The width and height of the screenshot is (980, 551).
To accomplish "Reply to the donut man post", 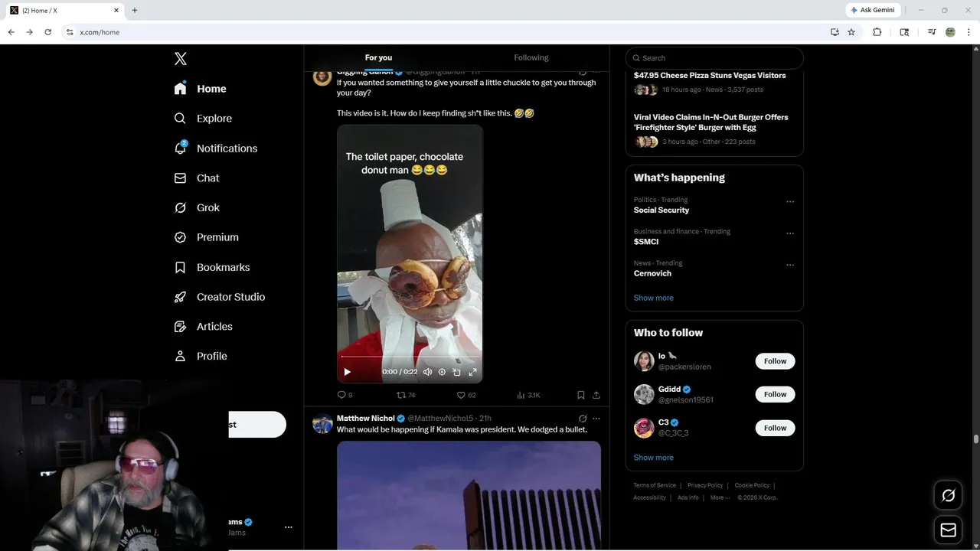I will [x=345, y=395].
